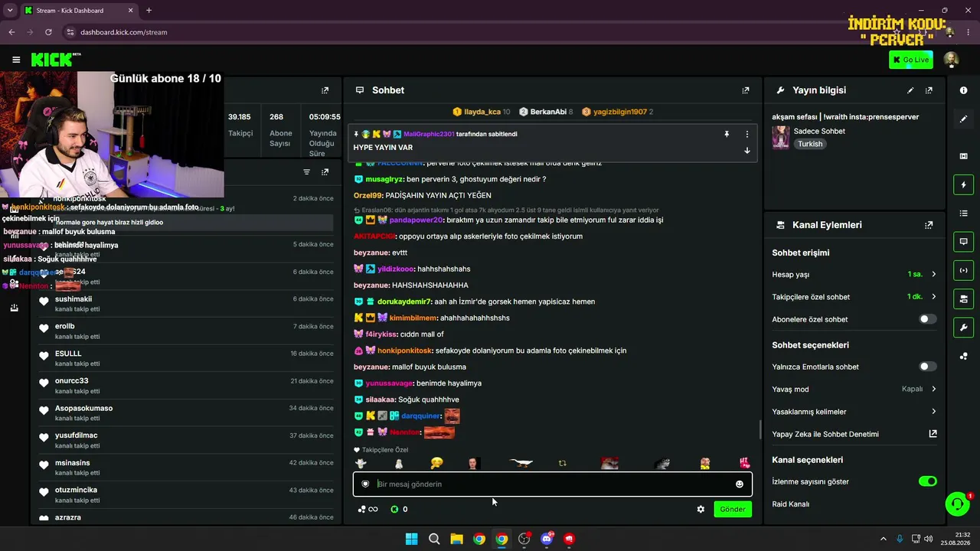Screen dimensions: 980x551
Task: Disable İzlenme sayısını göster switch
Action: pyautogui.click(x=927, y=481)
